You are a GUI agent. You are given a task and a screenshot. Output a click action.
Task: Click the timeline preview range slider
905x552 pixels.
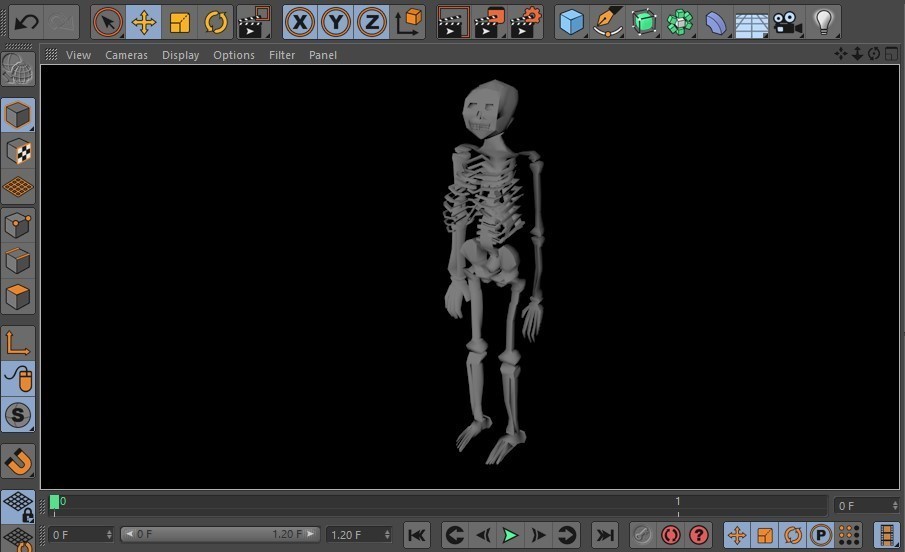pyautogui.click(x=220, y=535)
